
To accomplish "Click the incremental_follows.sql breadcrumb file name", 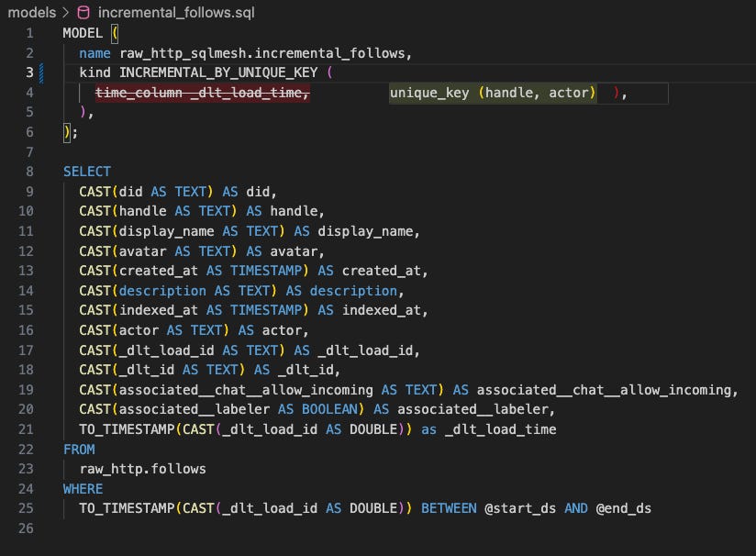I will (x=176, y=13).
